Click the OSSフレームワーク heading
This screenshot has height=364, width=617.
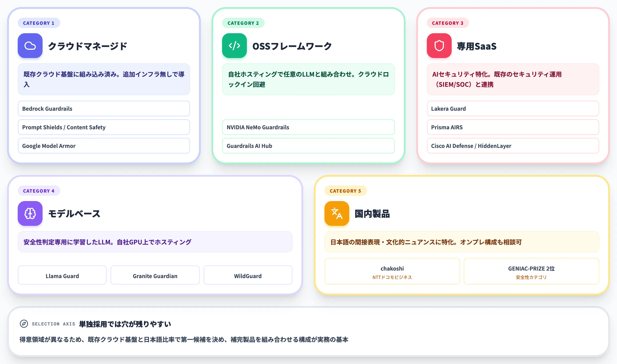[292, 46]
